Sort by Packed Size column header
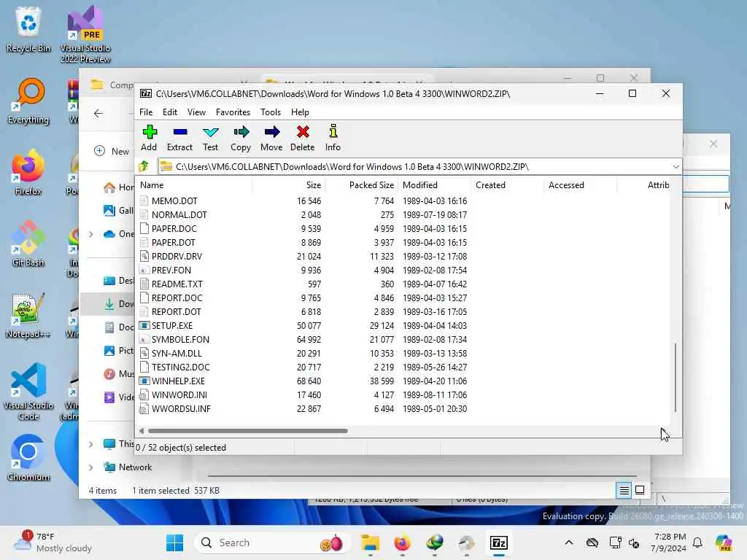 (x=361, y=185)
